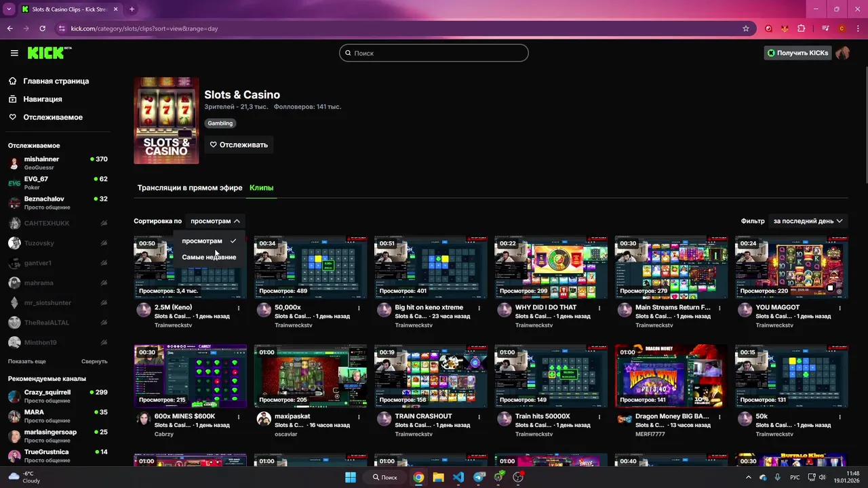Select the 'просмотрам' sort option
This screenshot has width=868, height=488.
click(208, 241)
